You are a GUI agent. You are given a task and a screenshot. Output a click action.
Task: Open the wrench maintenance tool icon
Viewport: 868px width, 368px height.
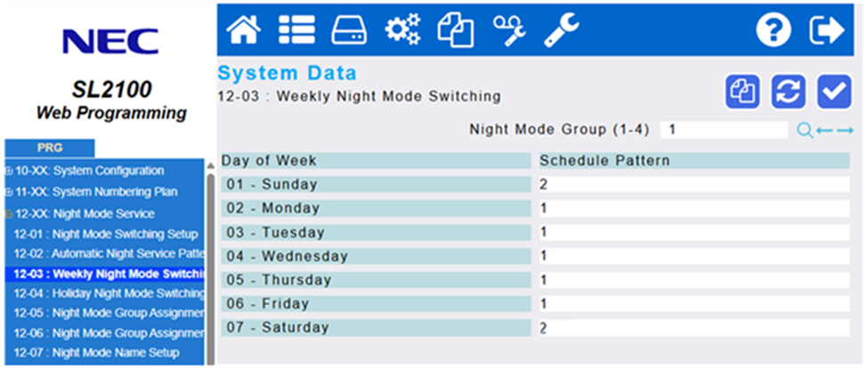click(x=561, y=30)
